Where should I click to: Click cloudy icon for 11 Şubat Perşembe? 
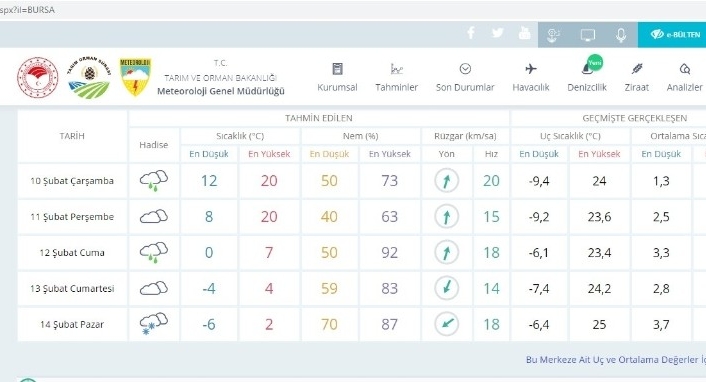pyautogui.click(x=154, y=217)
